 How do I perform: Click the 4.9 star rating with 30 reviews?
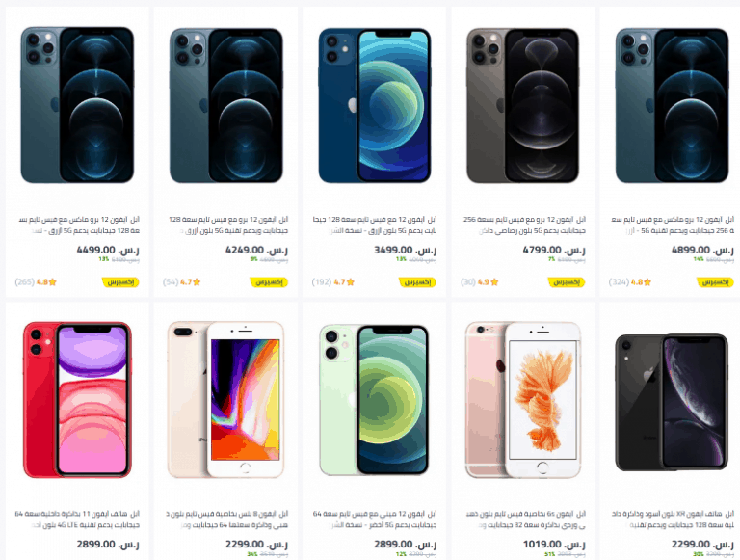pyautogui.click(x=480, y=282)
